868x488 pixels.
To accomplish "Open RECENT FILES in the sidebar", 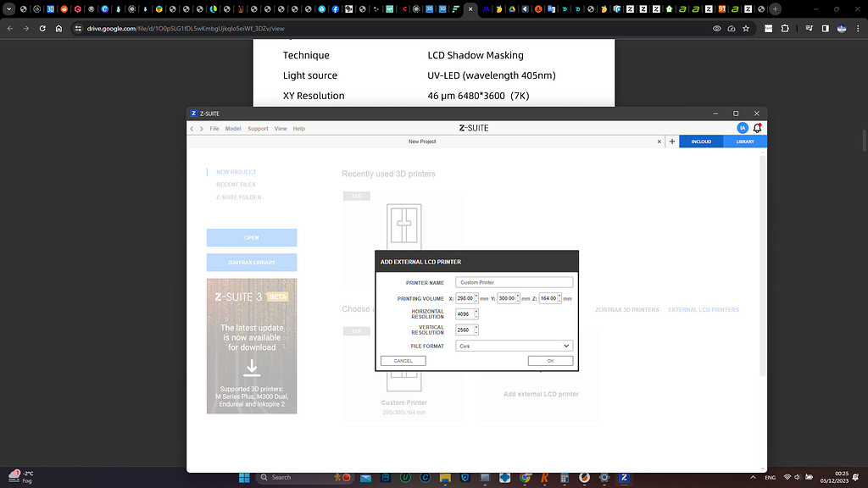I will tap(235, 184).
